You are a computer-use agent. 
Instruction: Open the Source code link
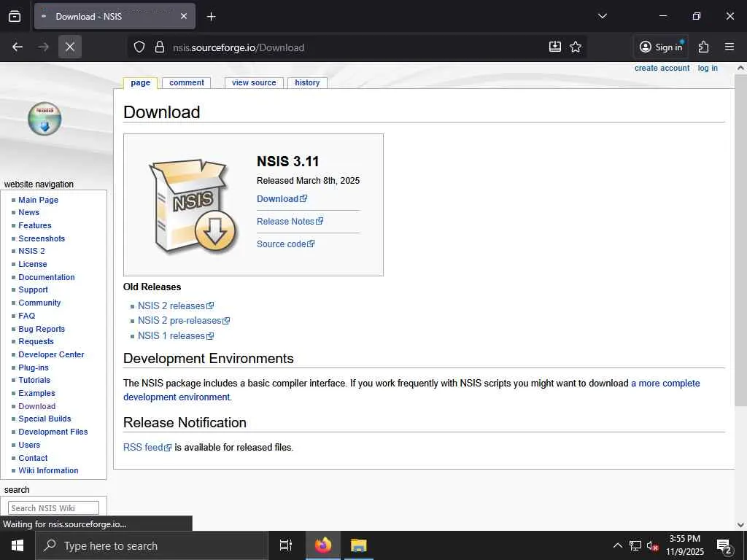(x=285, y=244)
